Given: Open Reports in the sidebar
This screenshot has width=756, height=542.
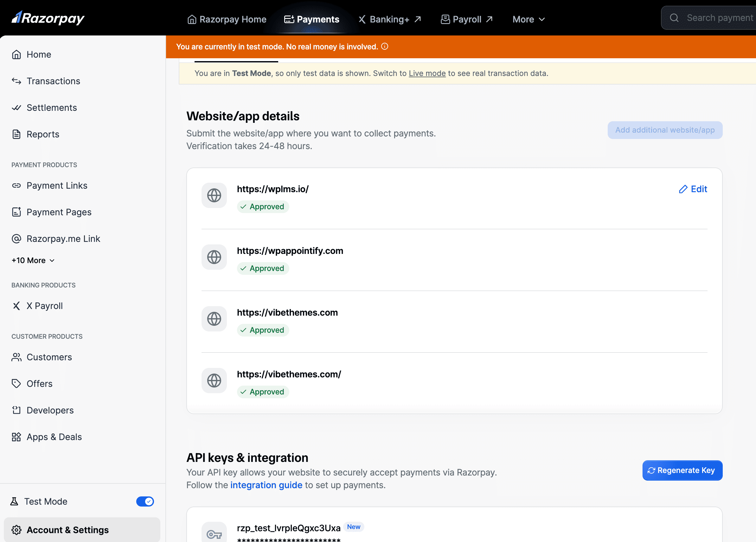Looking at the screenshot, I should click(x=83, y=134).
